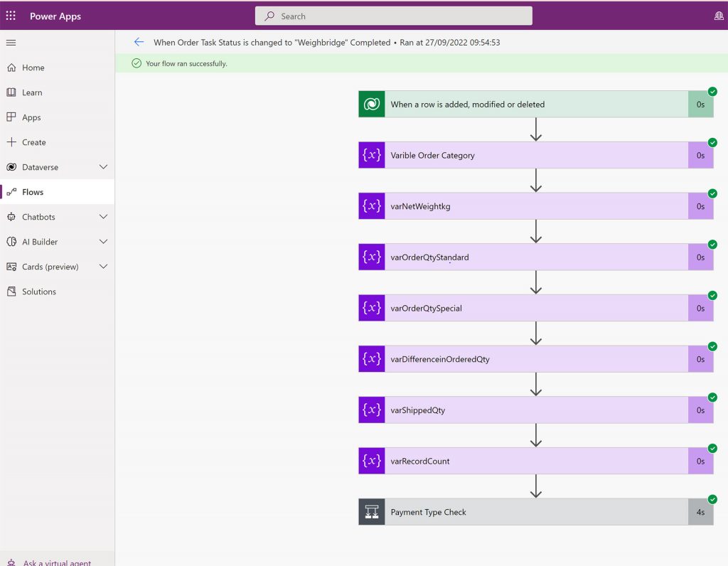Open the app launcher waffle icon
The image size is (728, 566).
tap(11, 16)
